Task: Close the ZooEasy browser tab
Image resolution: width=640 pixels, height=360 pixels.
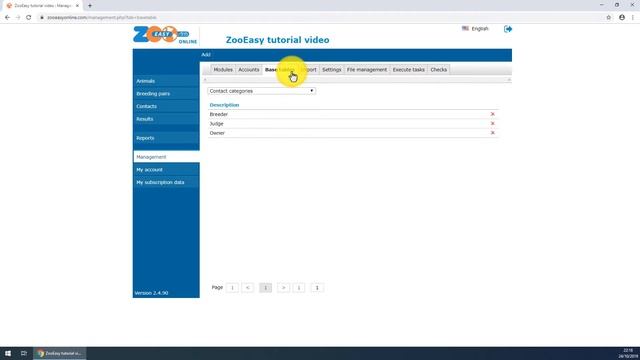Action: (x=77, y=6)
